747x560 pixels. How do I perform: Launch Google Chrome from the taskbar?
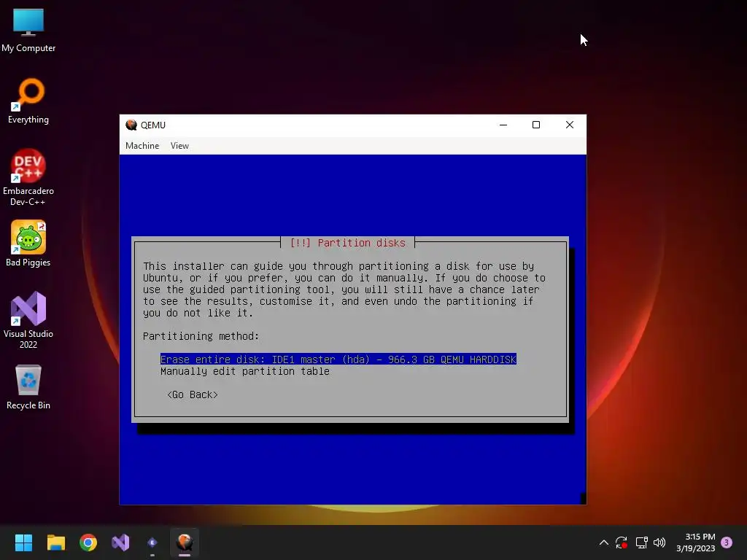click(x=88, y=542)
